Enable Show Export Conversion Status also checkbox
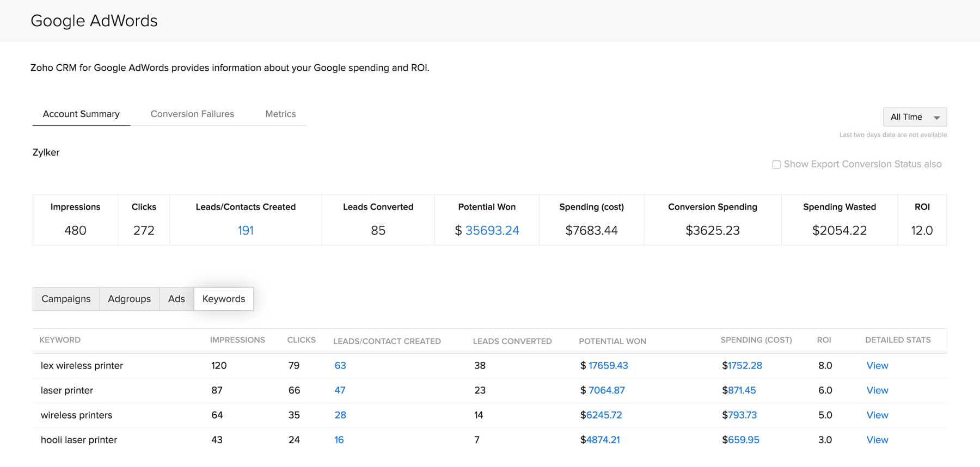This screenshot has height=467, width=980. point(776,164)
